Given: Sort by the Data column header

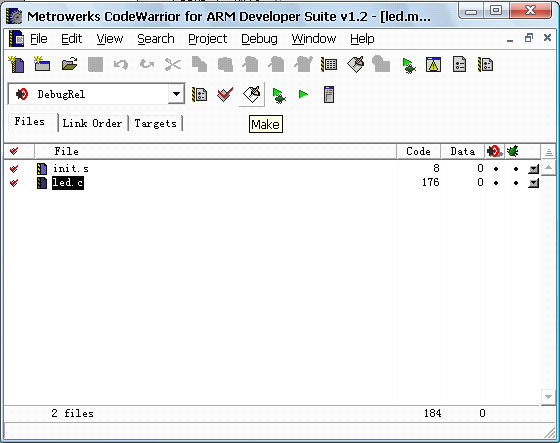Looking at the screenshot, I should pos(462,151).
